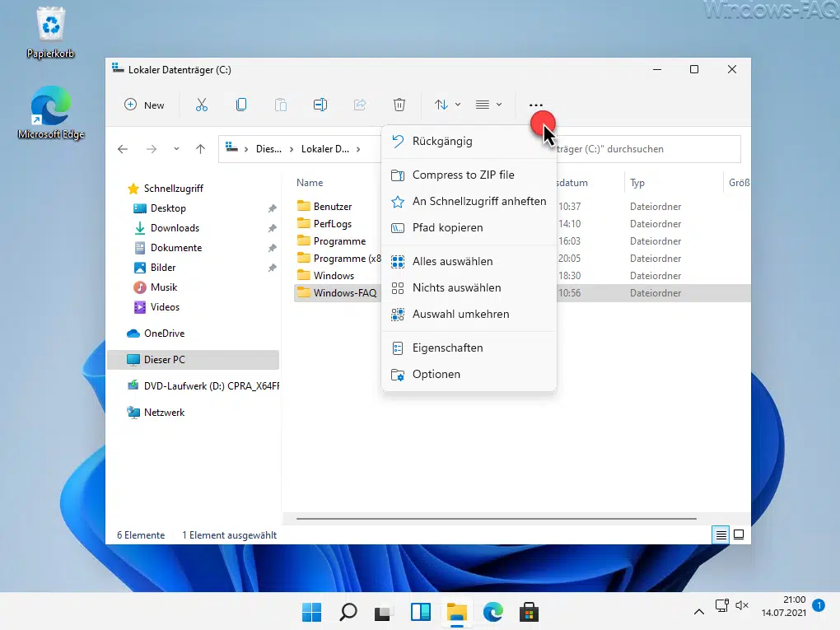
Task: Unpin Downloads from Schnellzugriff
Action: pos(272,227)
